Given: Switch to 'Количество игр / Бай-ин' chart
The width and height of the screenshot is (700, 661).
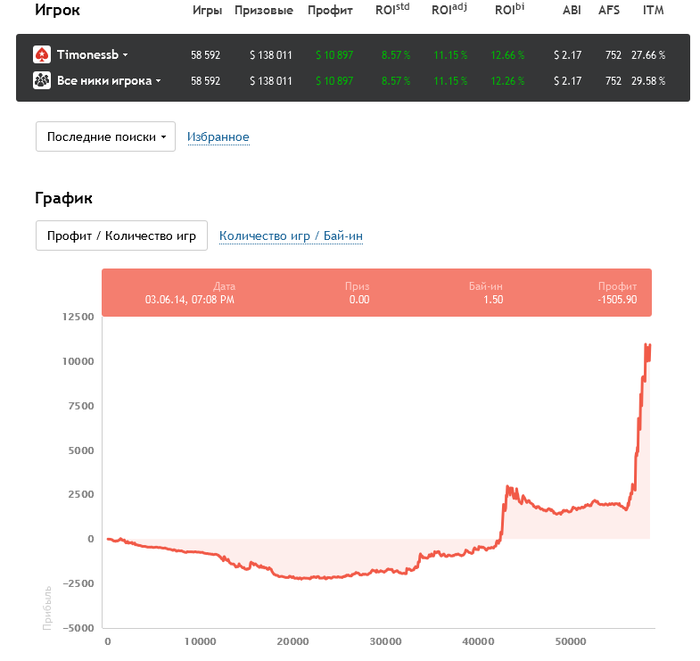Looking at the screenshot, I should (x=291, y=236).
